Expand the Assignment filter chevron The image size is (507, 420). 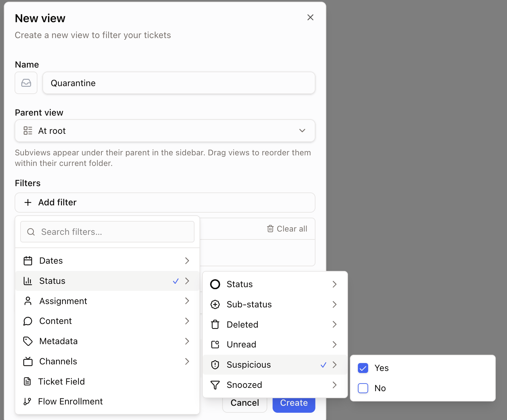pyautogui.click(x=187, y=301)
